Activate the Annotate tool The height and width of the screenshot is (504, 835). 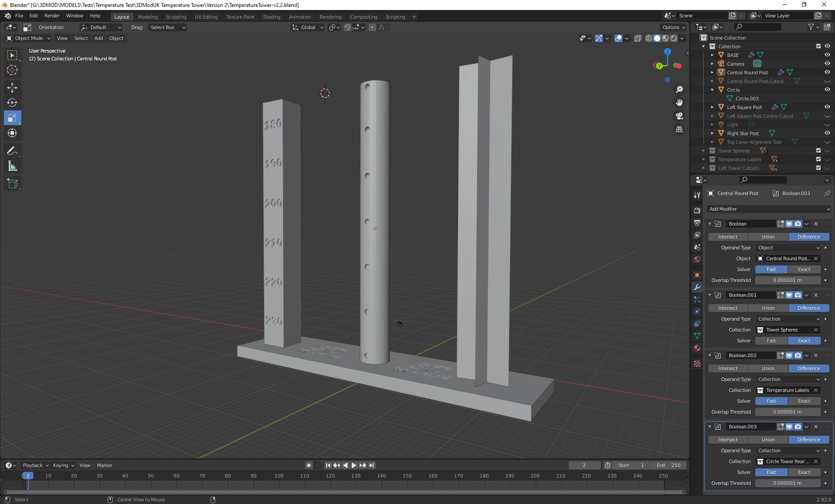point(12,151)
